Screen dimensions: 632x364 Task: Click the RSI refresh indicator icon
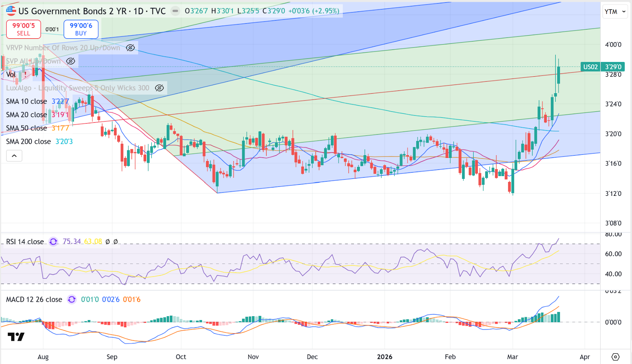point(53,242)
